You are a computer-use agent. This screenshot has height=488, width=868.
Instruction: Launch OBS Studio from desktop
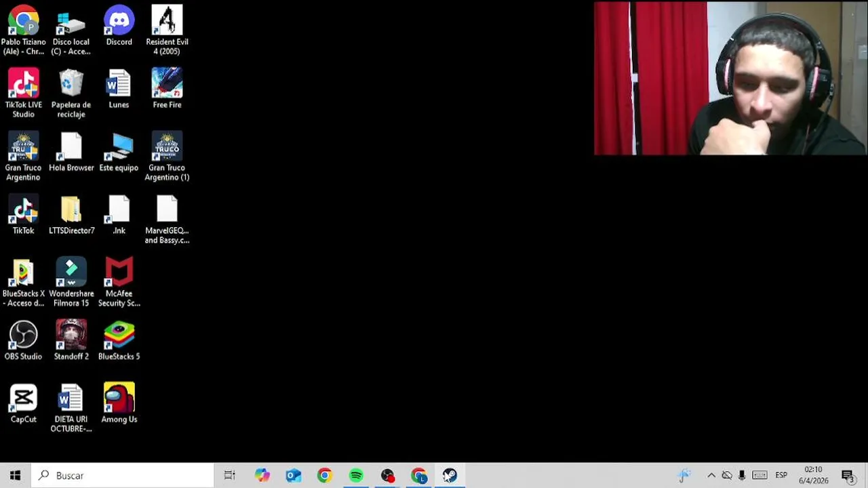23,341
